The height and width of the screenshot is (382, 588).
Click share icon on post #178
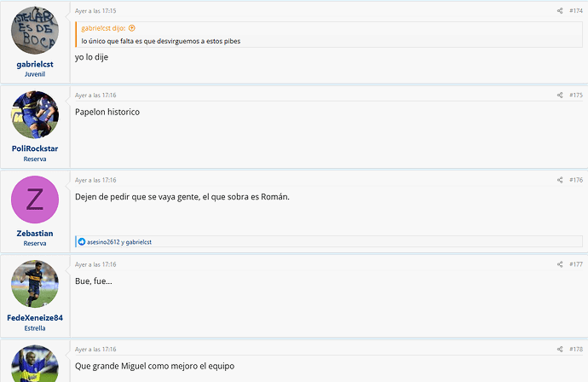560,350
